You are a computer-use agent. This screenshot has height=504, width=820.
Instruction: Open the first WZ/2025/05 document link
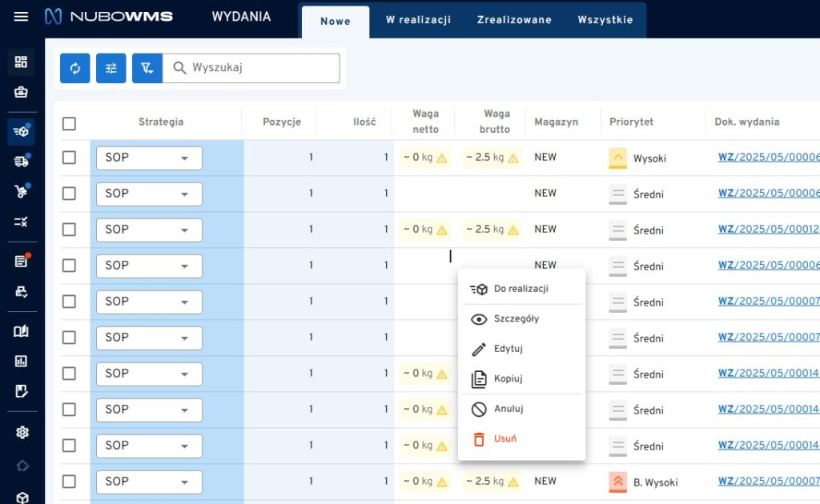click(768, 158)
